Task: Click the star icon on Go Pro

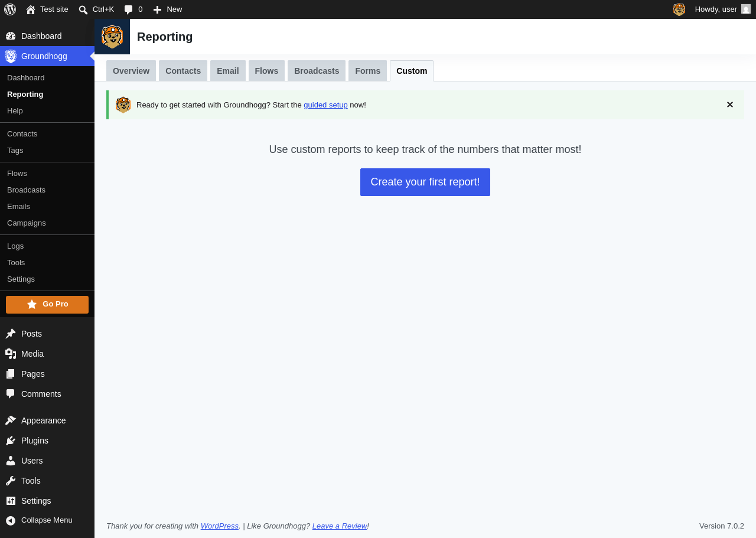Action: pos(32,304)
